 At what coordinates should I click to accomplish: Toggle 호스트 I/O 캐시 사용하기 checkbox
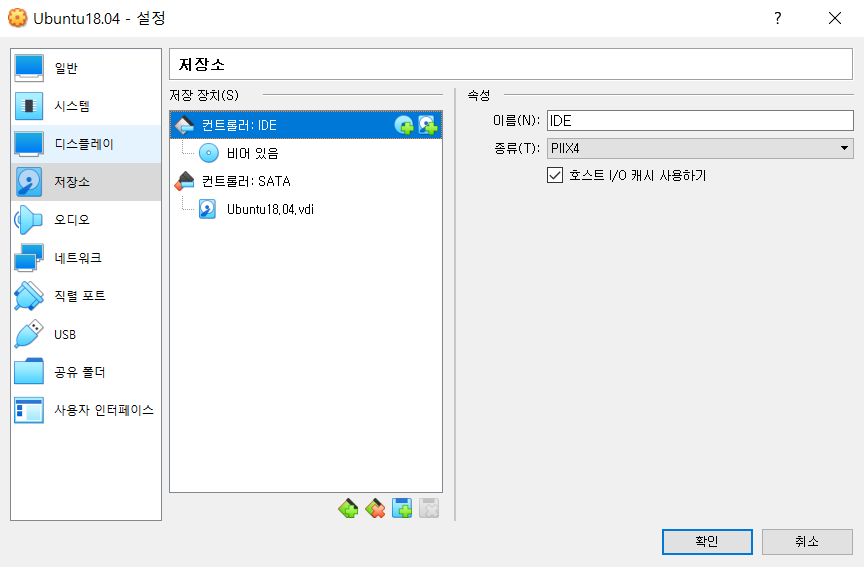pos(555,175)
